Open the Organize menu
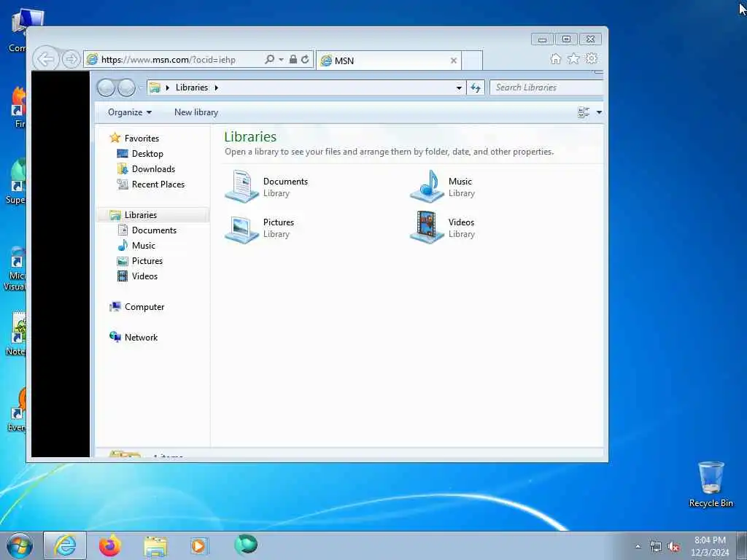Viewport: 747px width, 560px height. pos(130,112)
